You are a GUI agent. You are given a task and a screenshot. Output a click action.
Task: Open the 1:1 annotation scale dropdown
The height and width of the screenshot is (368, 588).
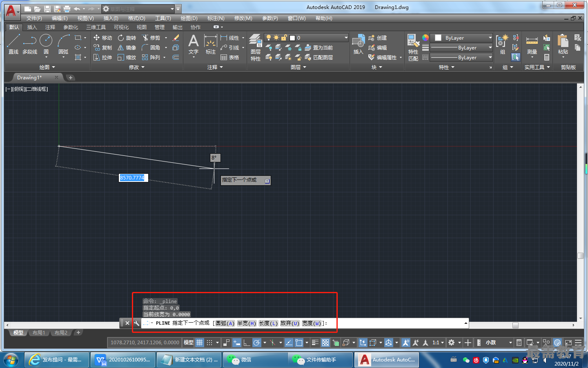pyautogui.click(x=438, y=343)
